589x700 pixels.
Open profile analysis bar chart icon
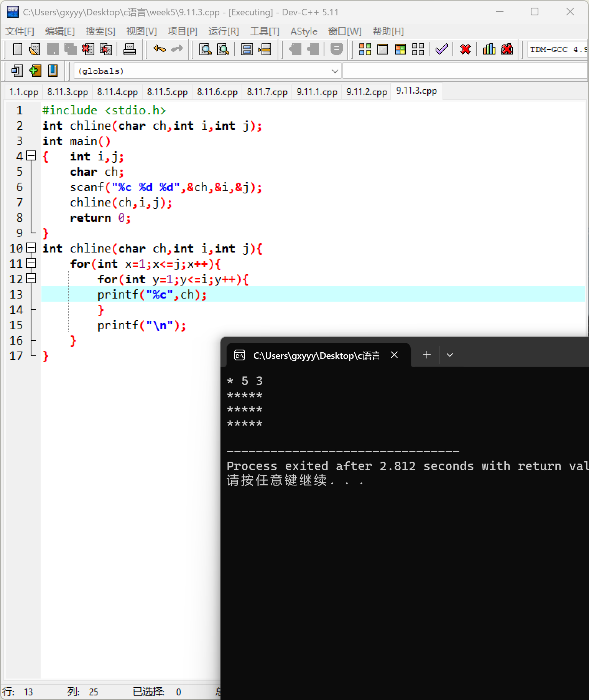point(489,49)
